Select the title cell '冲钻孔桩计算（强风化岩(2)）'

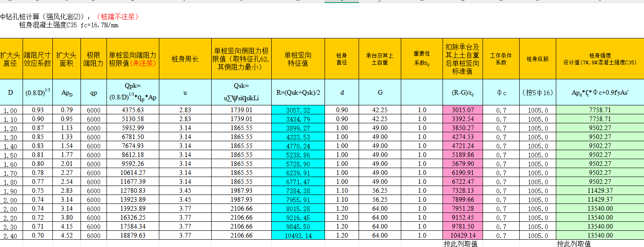click(x=45, y=17)
